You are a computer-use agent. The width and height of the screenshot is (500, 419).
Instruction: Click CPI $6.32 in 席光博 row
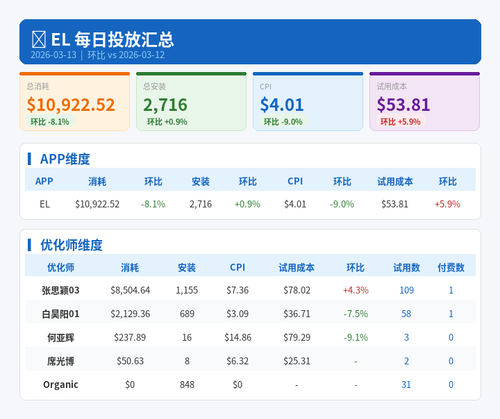point(238,361)
